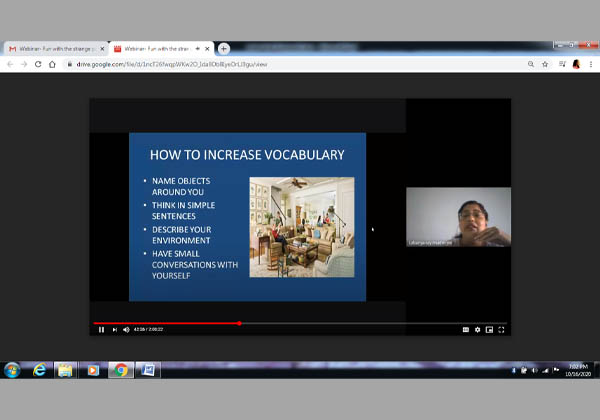Launch Internet Explorer from taskbar
600x420 pixels.
point(40,370)
